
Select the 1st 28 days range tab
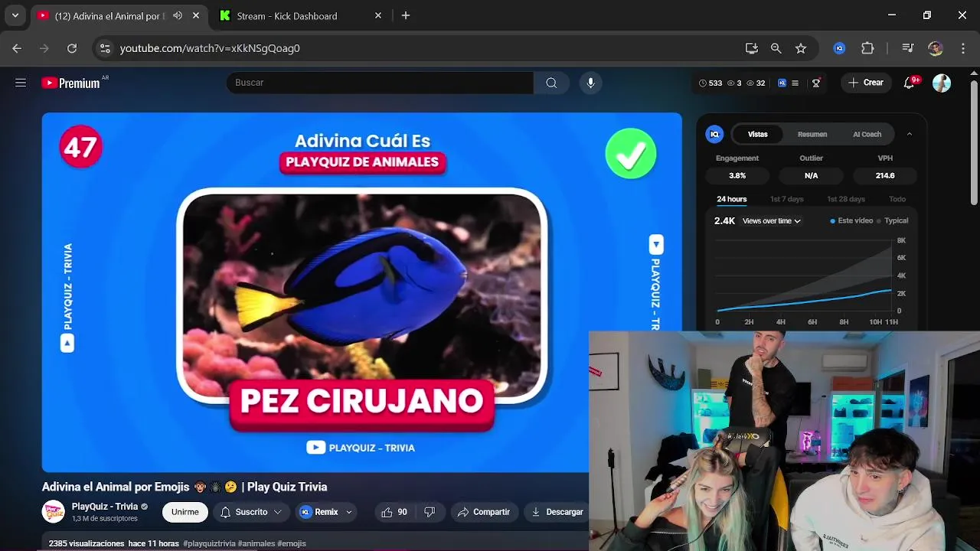click(x=845, y=199)
